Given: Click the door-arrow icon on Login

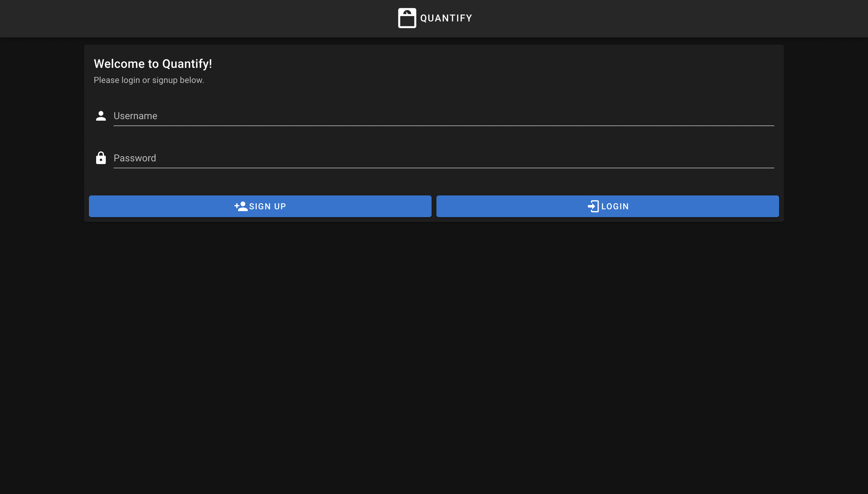Looking at the screenshot, I should point(593,206).
